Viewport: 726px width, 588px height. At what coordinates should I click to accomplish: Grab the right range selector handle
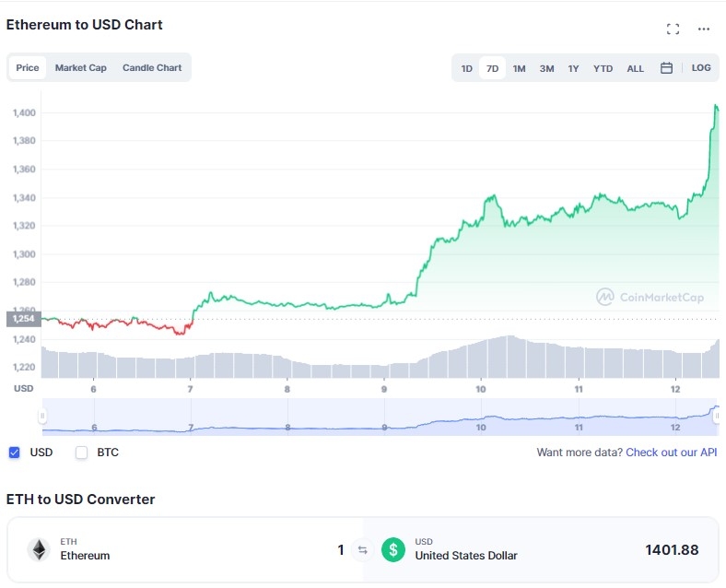[x=716, y=416]
